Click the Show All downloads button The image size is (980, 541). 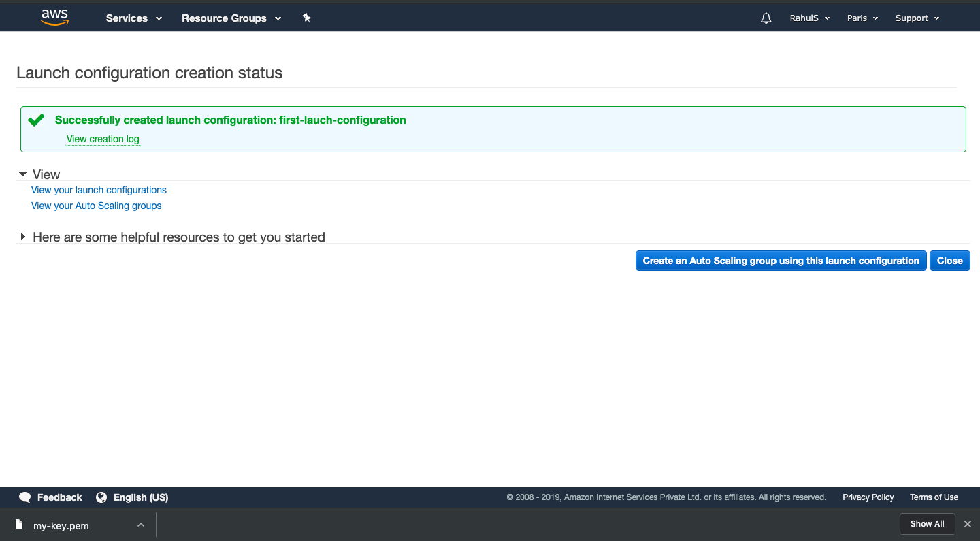pyautogui.click(x=927, y=524)
